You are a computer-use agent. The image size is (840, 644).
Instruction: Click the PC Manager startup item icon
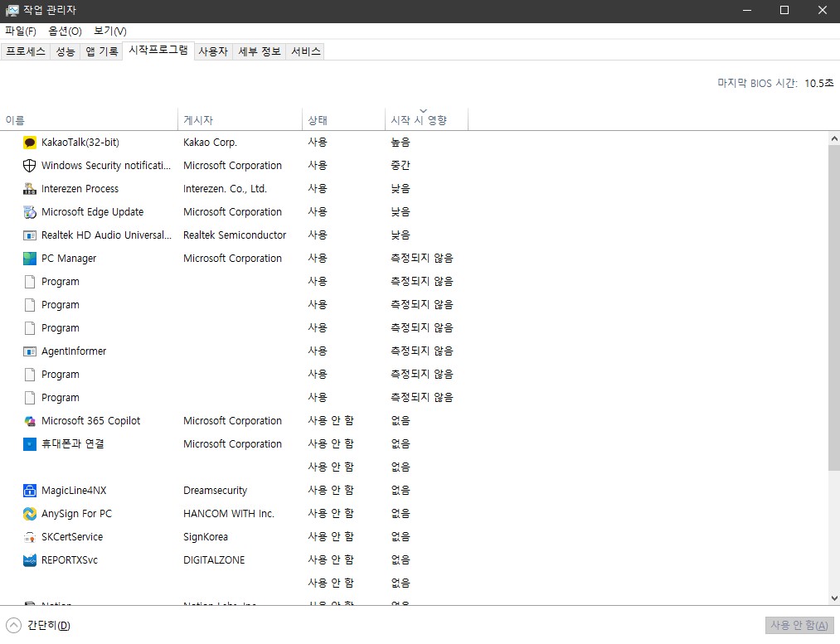(29, 258)
